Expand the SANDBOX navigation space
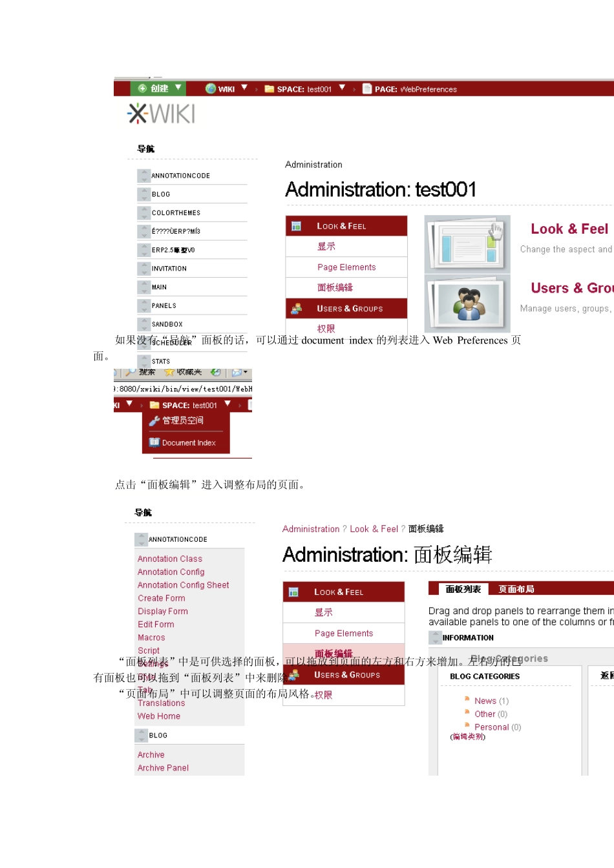 (143, 324)
